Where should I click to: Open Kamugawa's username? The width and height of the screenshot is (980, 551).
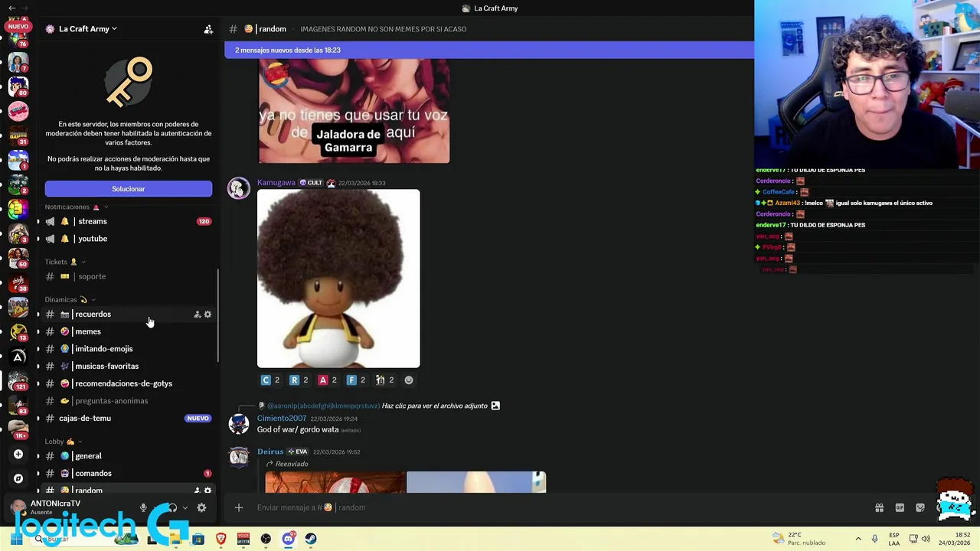click(x=276, y=183)
